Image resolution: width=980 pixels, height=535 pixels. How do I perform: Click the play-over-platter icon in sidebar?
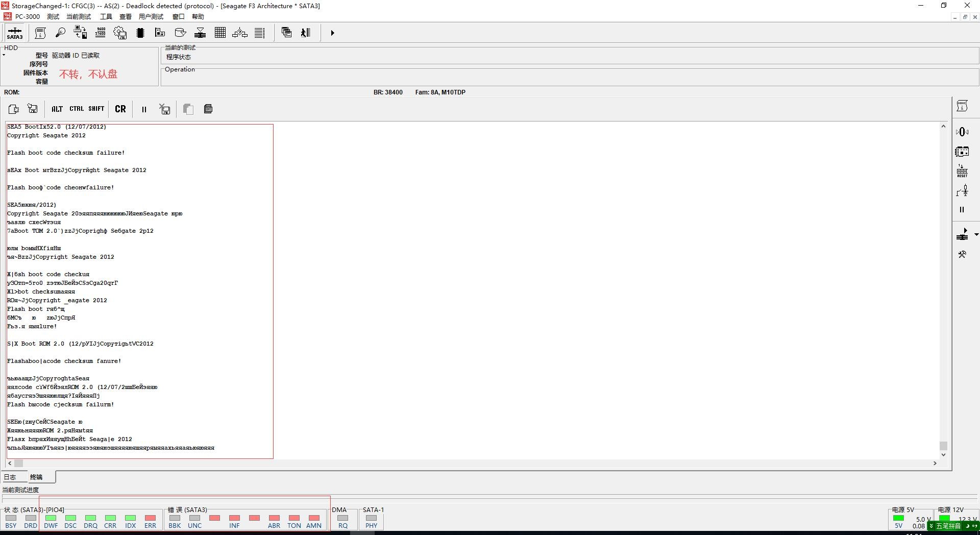click(962, 234)
